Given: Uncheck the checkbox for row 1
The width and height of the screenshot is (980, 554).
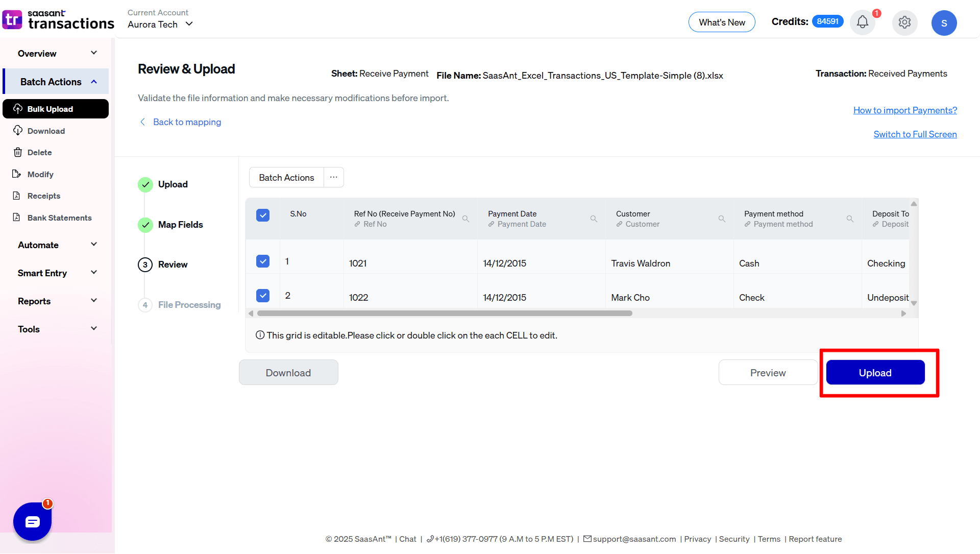Looking at the screenshot, I should click(x=263, y=261).
